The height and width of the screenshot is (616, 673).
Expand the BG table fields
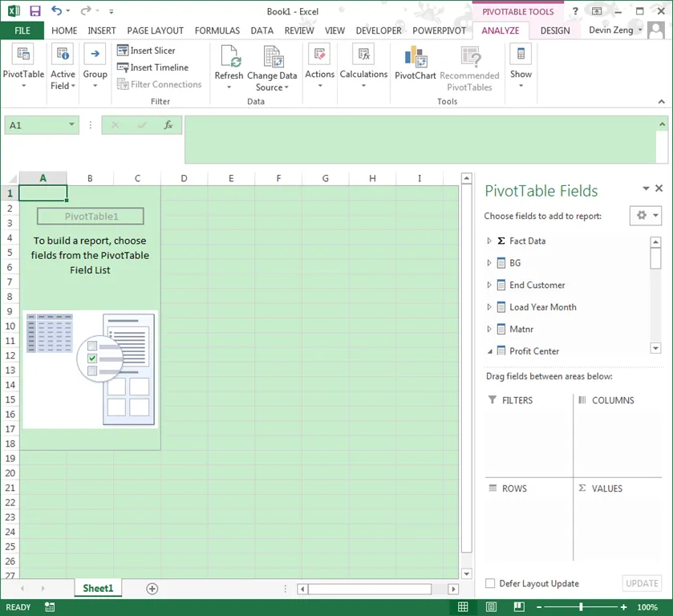489,263
